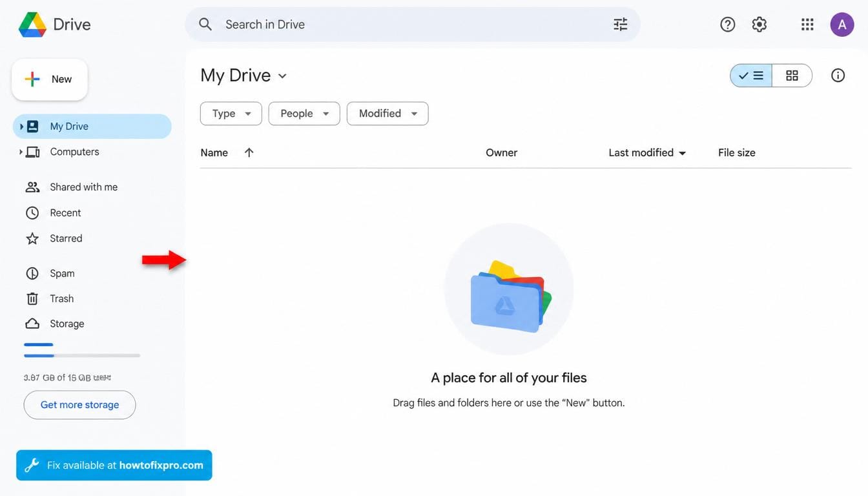This screenshot has width=868, height=496.
Task: Select My Drive in the sidebar
Action: [92, 127]
